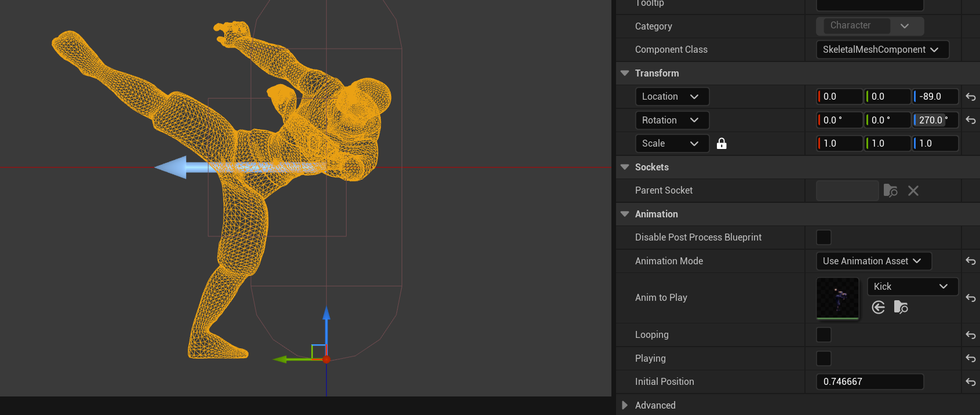Clear the Parent Socket with X

pyautogui.click(x=913, y=191)
